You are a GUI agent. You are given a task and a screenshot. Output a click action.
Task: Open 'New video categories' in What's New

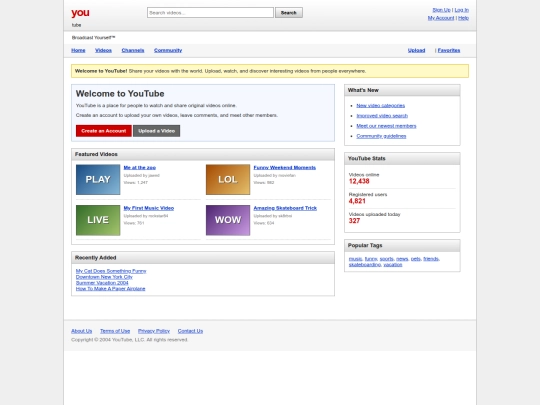[x=381, y=106]
